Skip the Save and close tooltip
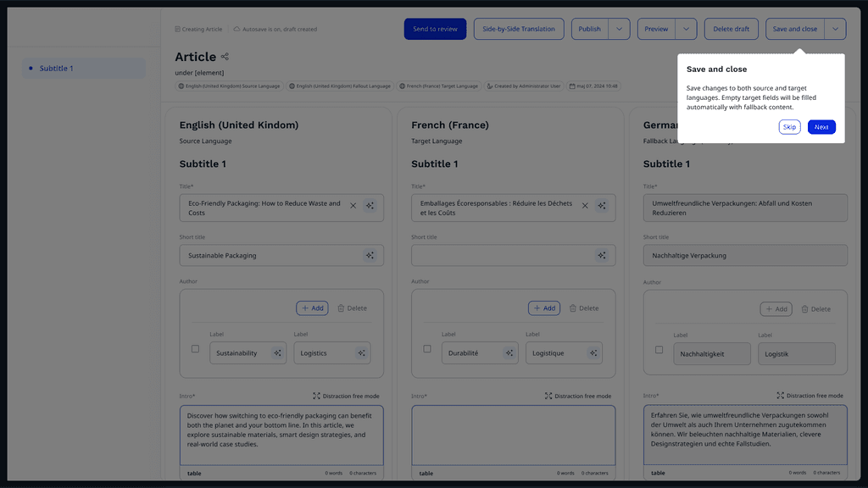This screenshot has width=868, height=488. point(789,127)
